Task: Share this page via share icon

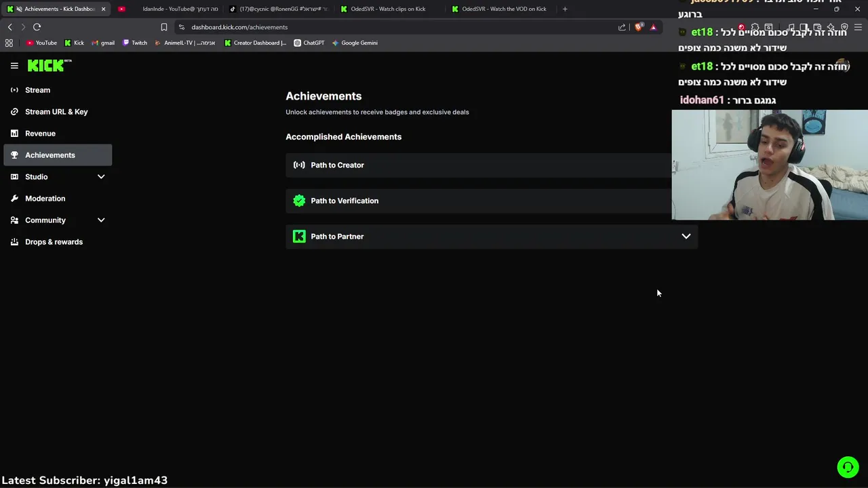Action: coord(622,27)
